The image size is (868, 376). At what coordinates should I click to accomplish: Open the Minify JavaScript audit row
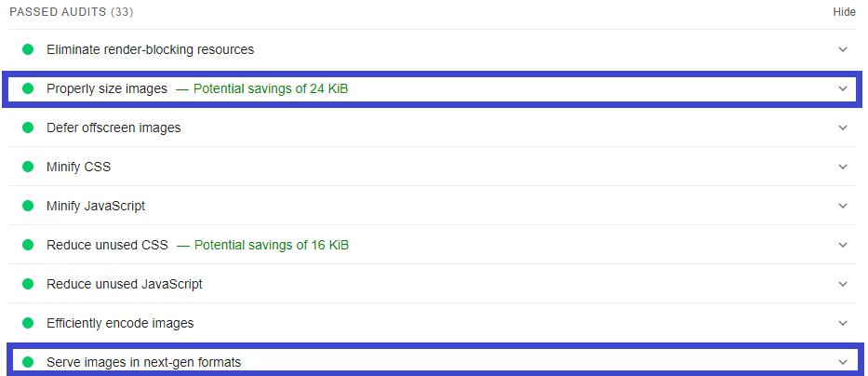point(434,206)
